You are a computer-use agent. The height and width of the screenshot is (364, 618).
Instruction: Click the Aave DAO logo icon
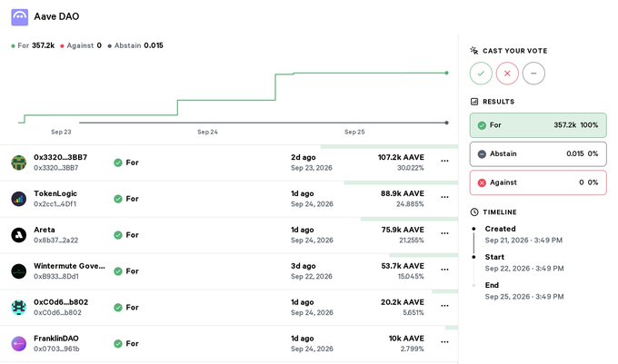click(x=19, y=17)
